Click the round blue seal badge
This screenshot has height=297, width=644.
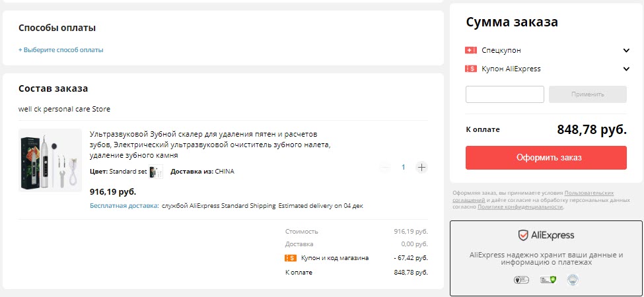coord(573,280)
